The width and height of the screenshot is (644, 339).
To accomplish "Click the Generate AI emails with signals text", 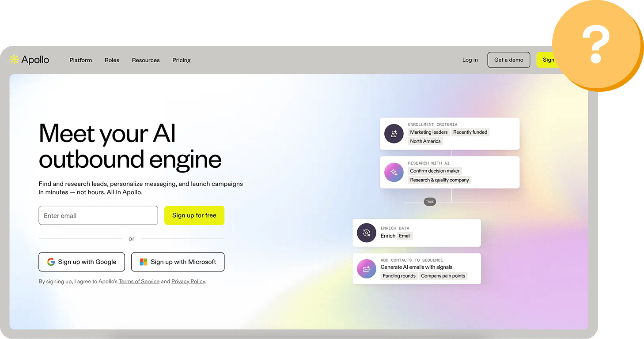I will tap(417, 267).
